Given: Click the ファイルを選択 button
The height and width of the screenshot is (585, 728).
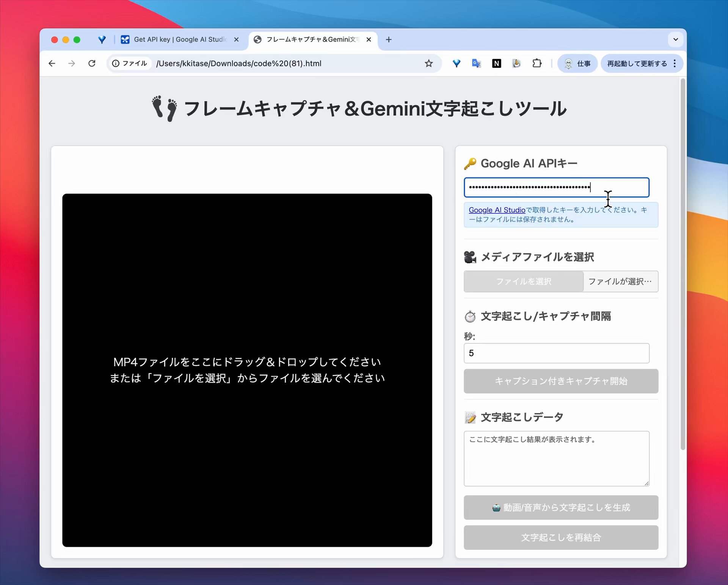Looking at the screenshot, I should tap(524, 282).
